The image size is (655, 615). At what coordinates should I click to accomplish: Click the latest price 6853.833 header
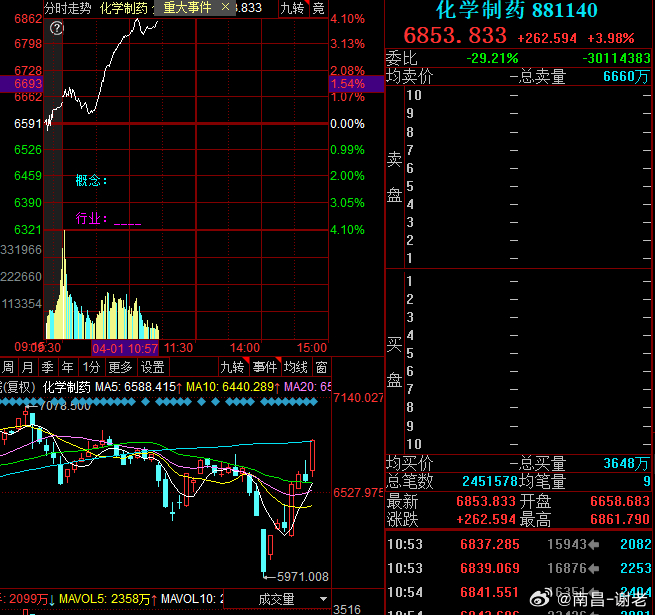(455, 36)
